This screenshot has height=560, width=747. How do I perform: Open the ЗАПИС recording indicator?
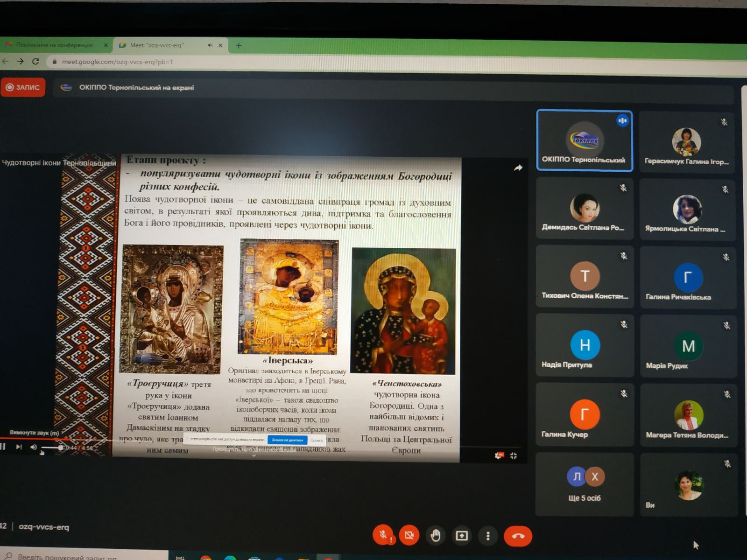[x=23, y=87]
